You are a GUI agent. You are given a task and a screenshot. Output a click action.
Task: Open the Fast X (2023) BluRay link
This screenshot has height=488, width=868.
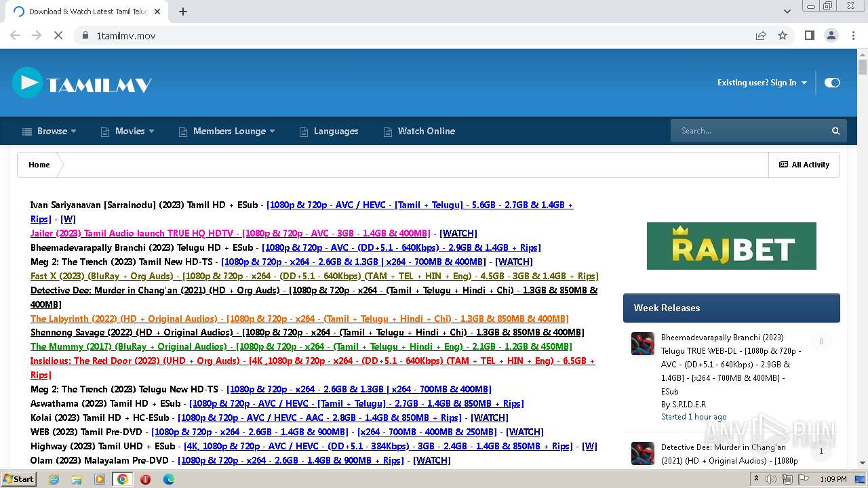[x=315, y=276]
